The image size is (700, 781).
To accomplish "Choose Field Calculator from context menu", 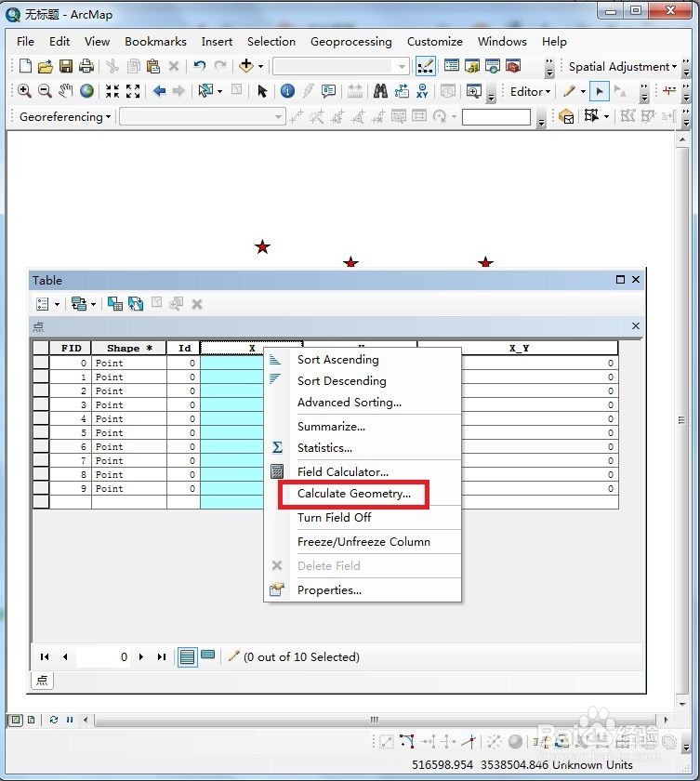I will 343,471.
